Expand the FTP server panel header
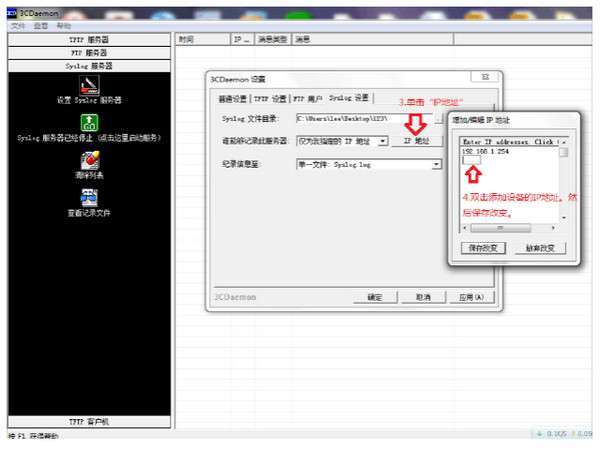Screen dimensions: 600x450 coord(89,53)
